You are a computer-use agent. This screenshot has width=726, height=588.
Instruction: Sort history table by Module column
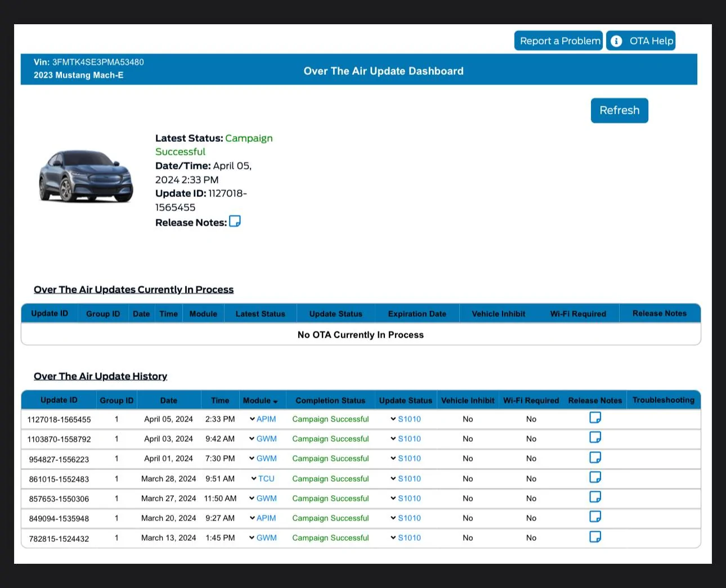[260, 401]
